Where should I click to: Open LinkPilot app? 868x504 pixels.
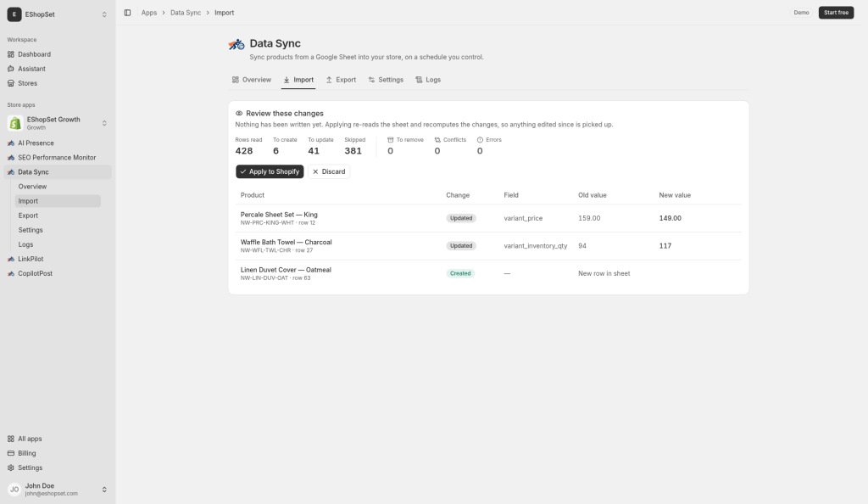[x=58, y=259]
